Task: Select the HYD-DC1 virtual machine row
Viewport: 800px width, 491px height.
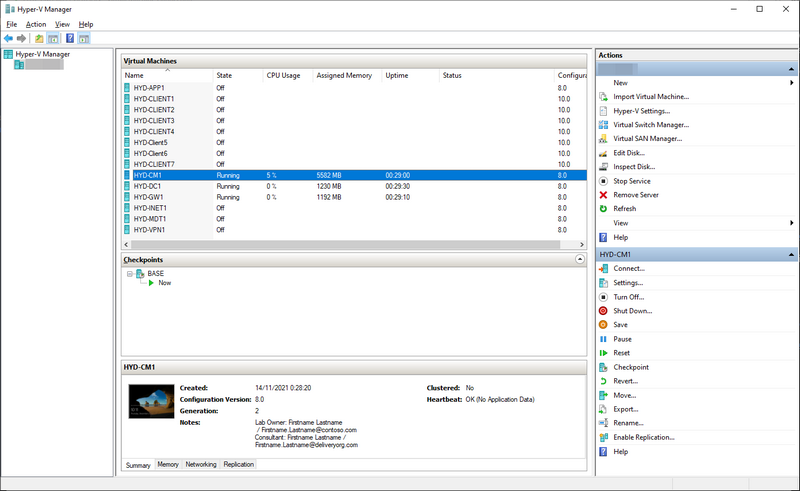Action: tap(354, 186)
